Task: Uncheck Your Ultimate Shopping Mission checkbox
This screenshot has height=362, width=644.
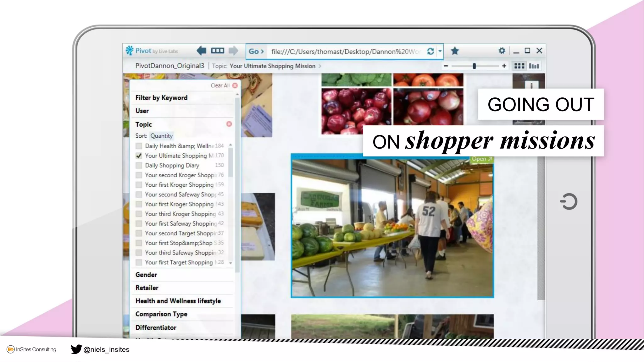Action: 139,156
